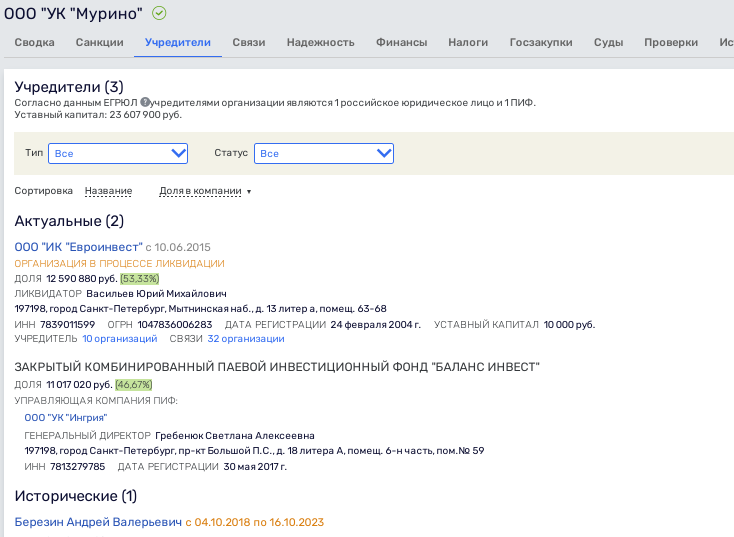734x537 pixels.
Task: Switch to the Санкции tab
Action: coord(100,42)
